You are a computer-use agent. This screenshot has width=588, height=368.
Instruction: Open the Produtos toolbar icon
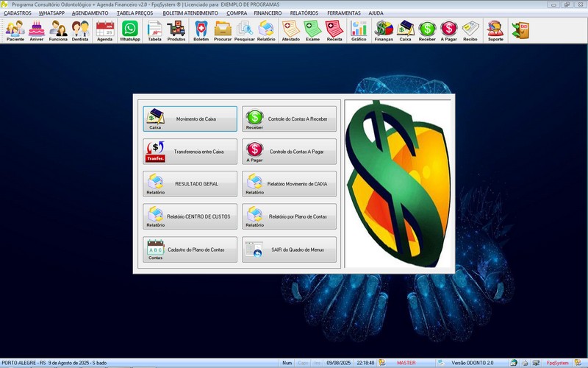tap(176, 30)
